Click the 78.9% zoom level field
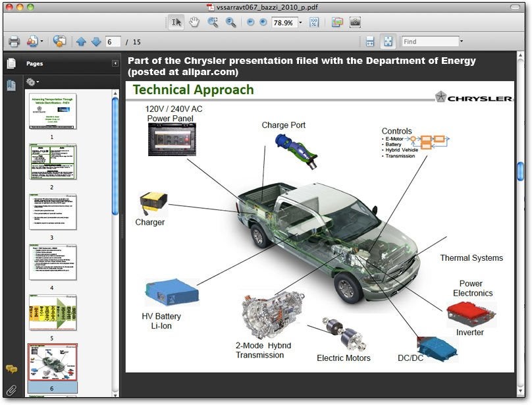Image resolution: width=532 pixels, height=405 pixels. [x=284, y=23]
